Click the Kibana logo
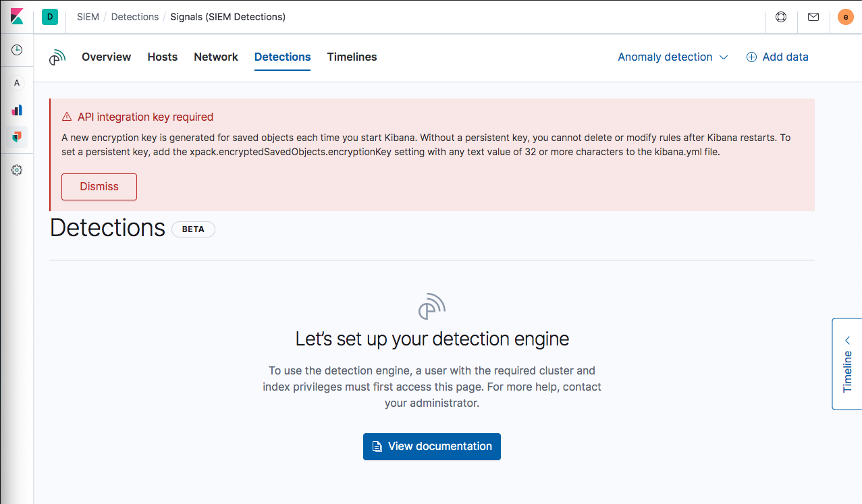 click(x=17, y=17)
